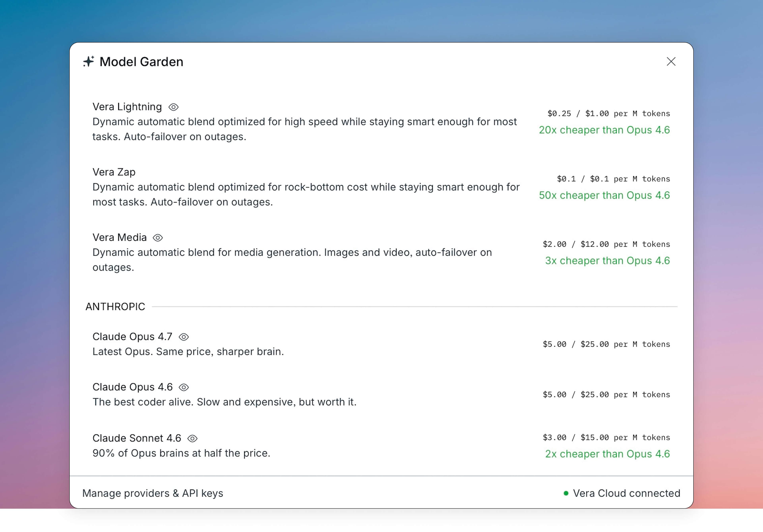This screenshot has width=763, height=532.
Task: Toggle the eye icon beside Vera Lightning
Action: point(173,107)
